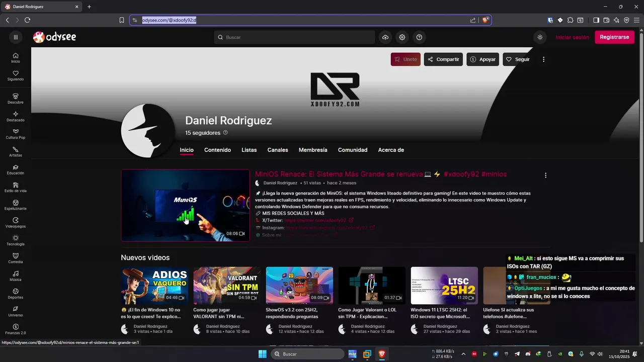Open the Siguiendo sidebar section
Screen dimensions: 644x362
click(x=16, y=76)
